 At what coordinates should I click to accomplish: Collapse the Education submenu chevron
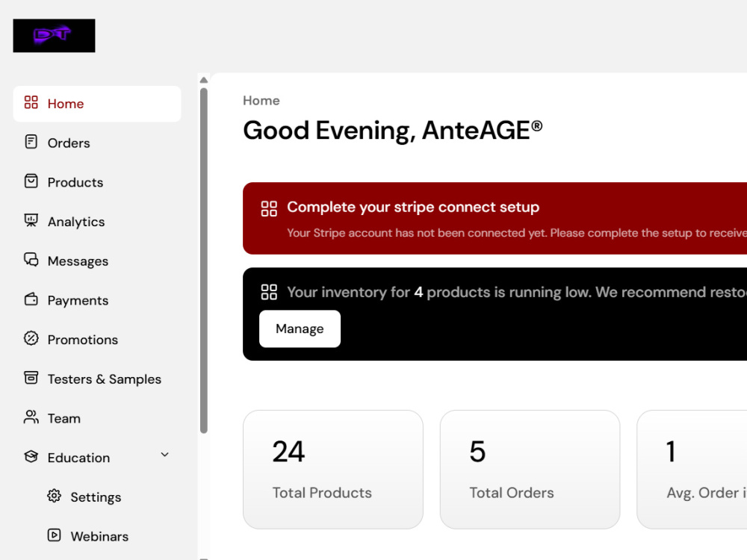click(x=165, y=455)
